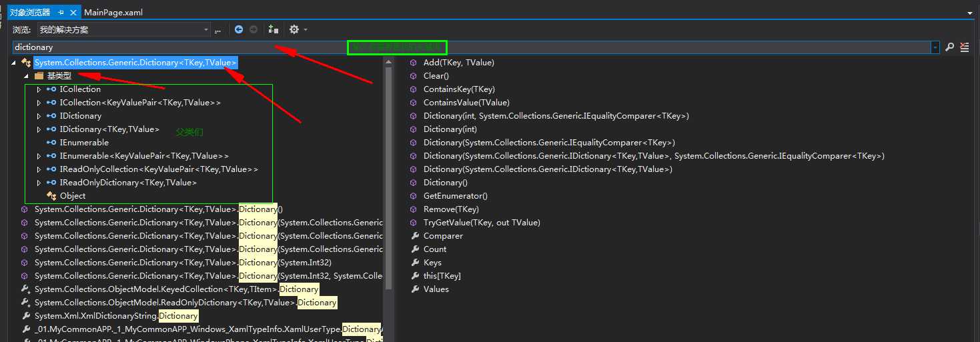Click the back navigation arrow icon

(x=239, y=29)
